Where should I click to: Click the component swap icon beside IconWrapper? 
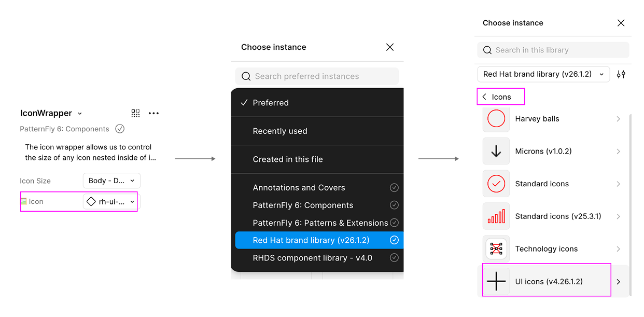pyautogui.click(x=135, y=113)
